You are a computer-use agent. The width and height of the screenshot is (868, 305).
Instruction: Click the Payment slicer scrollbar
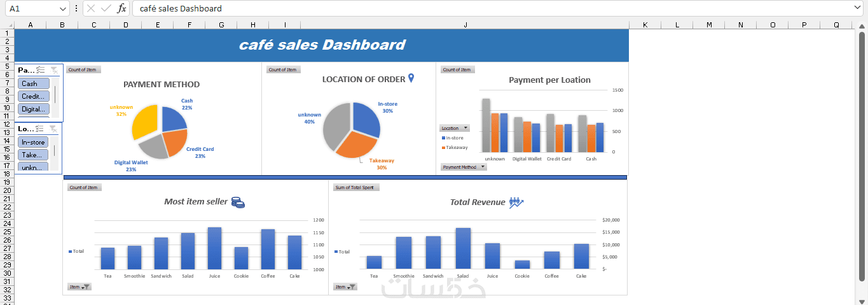pyautogui.click(x=55, y=95)
